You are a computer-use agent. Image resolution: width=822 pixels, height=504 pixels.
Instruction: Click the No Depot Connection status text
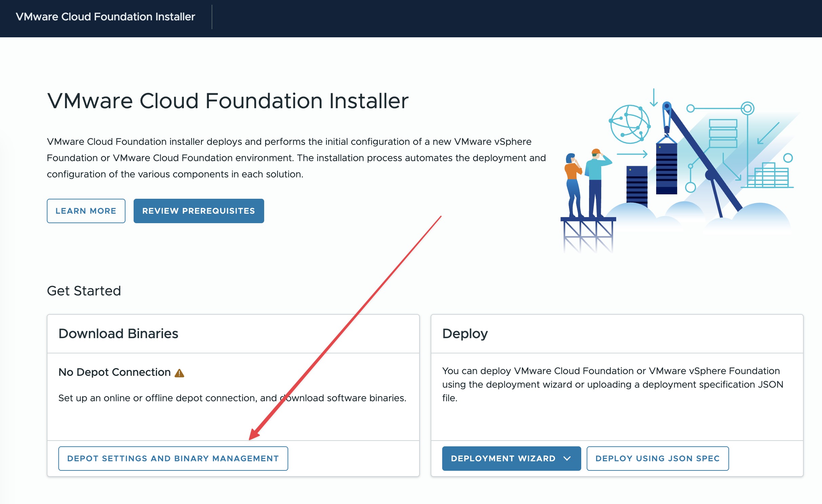[115, 372]
